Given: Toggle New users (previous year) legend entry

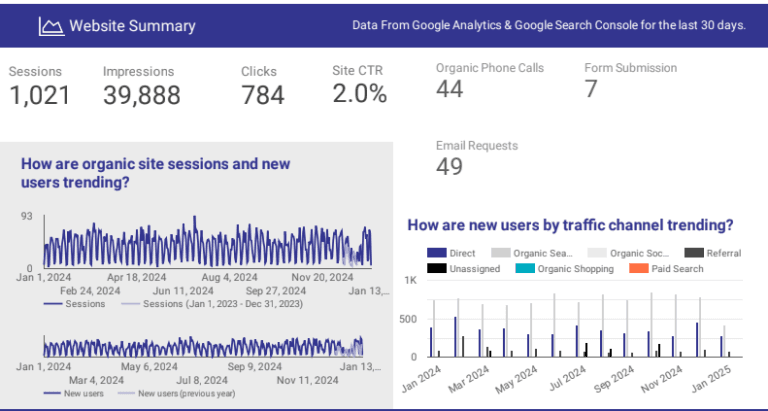Looking at the screenshot, I should (185, 394).
